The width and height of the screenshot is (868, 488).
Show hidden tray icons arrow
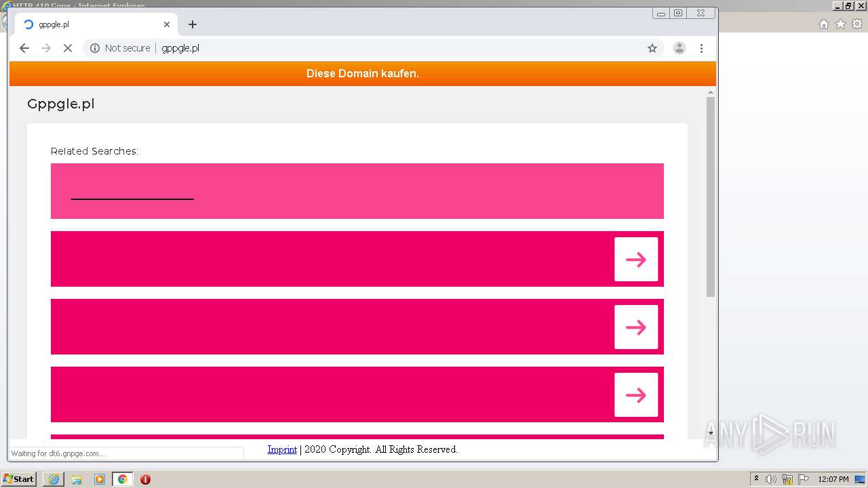point(756,479)
